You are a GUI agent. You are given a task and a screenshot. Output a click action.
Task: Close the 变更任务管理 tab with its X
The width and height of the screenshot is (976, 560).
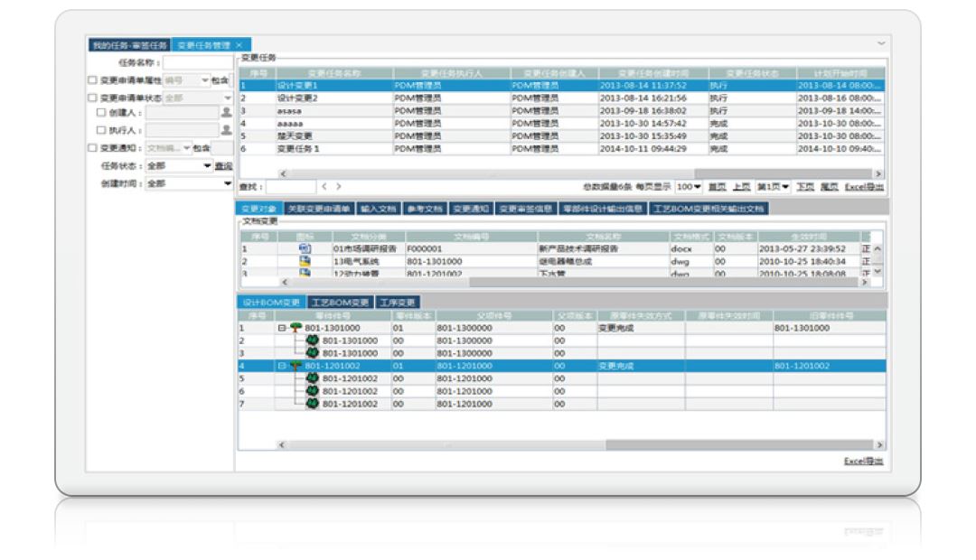tap(239, 44)
